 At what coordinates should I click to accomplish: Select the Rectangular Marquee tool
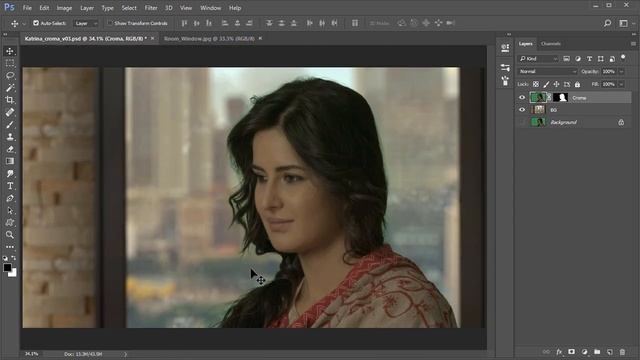[10, 63]
